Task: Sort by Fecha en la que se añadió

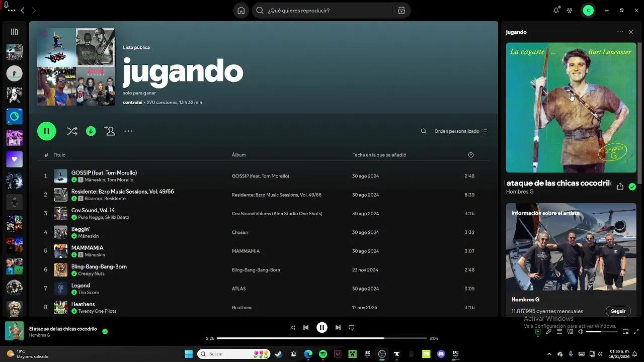Action: [379, 155]
